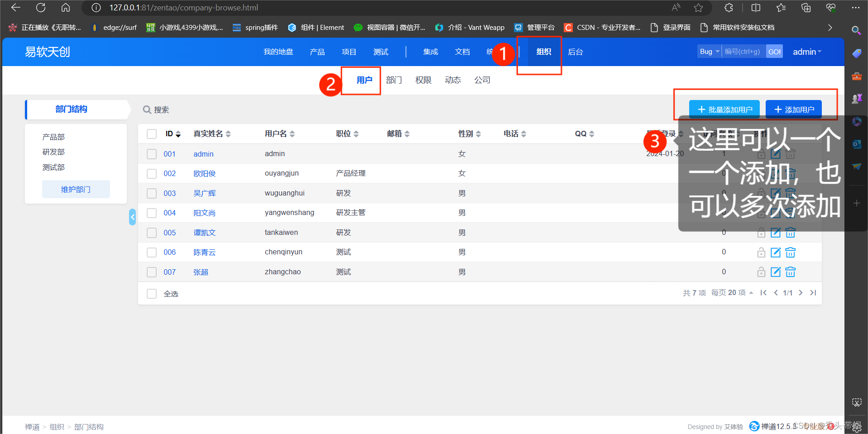Edit user 陈青云 with the pencil icon

(x=776, y=252)
